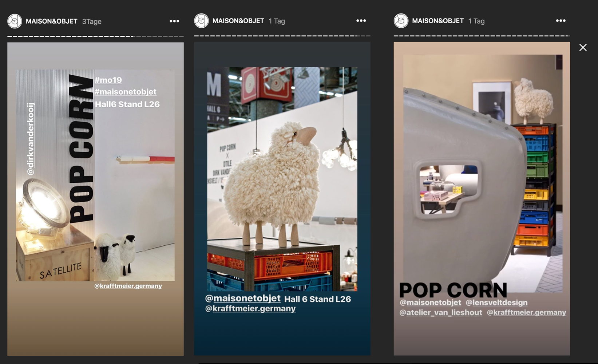Click the large 'POP CORN' title on the right story
This screenshot has height=364, width=598.
[453, 290]
